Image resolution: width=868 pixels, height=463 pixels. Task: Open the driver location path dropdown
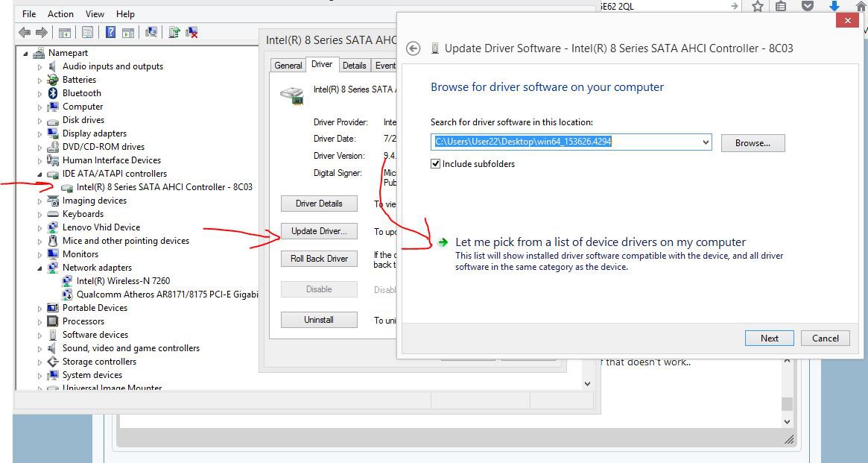coord(706,142)
